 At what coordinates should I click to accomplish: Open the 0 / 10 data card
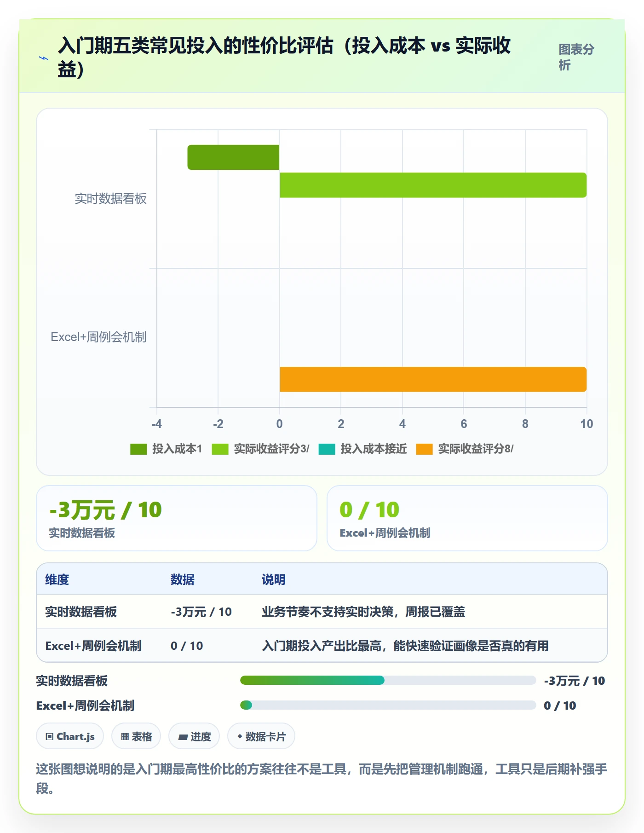467,518
